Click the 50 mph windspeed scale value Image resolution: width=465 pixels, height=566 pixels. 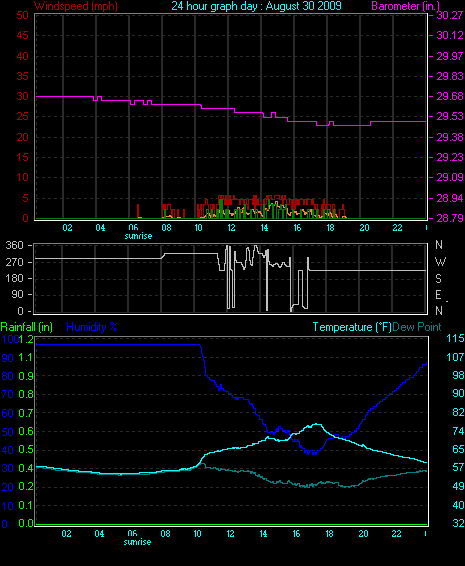(22, 15)
